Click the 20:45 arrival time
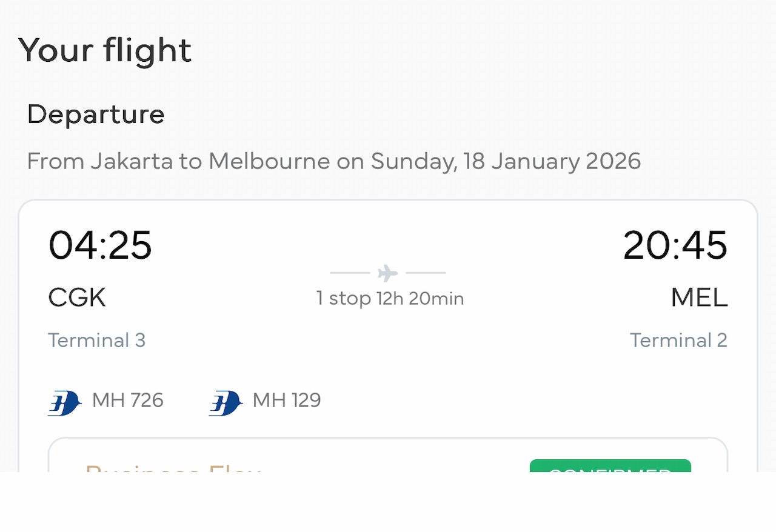This screenshot has width=776, height=532. [675, 245]
